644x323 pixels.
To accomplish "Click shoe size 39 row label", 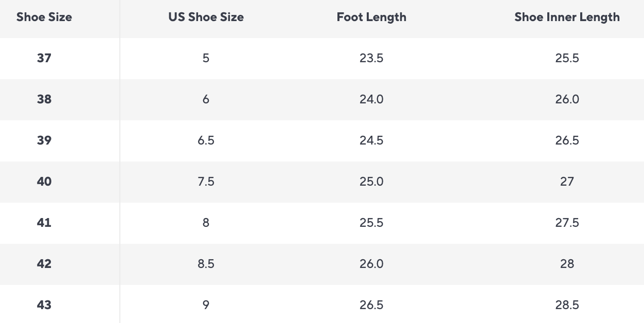I will tap(44, 140).
